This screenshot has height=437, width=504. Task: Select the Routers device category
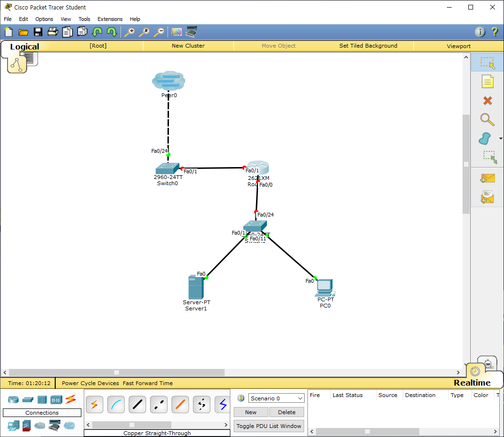[x=13, y=400]
